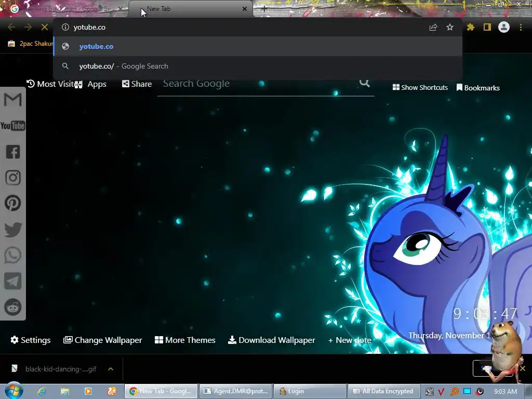This screenshot has height=399, width=532.
Task: Open Chrome three-dot menu
Action: pyautogui.click(x=521, y=27)
